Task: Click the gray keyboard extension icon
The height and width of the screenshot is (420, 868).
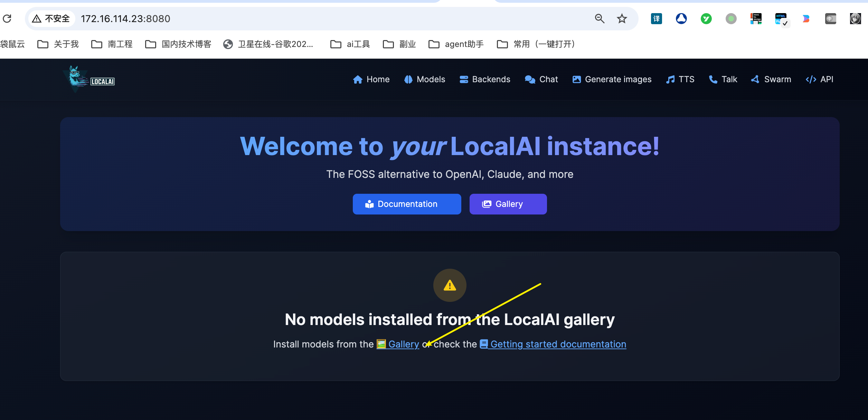Action: point(831,19)
